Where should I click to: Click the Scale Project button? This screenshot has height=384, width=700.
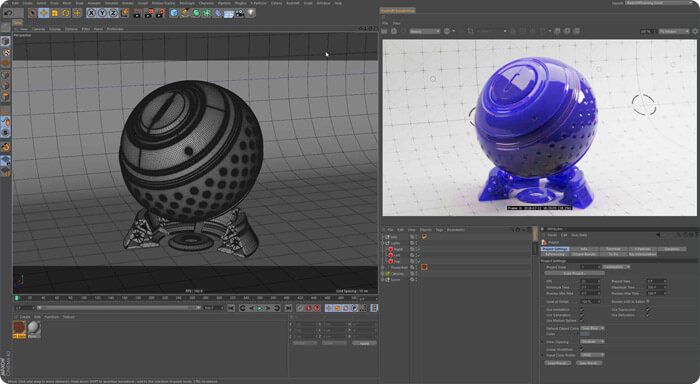575,273
